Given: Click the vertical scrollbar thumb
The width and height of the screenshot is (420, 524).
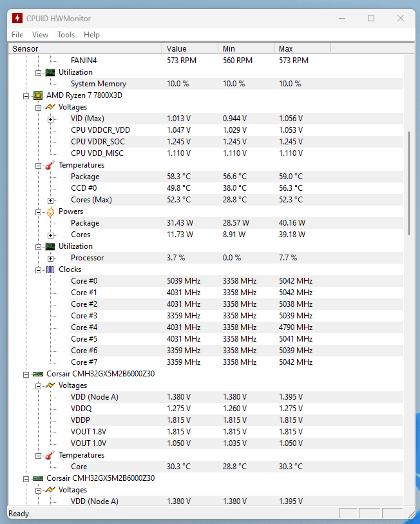Looking at the screenshot, I should (409, 184).
